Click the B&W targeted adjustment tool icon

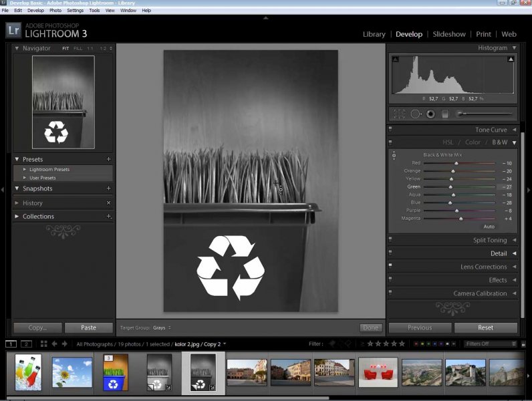(394, 156)
